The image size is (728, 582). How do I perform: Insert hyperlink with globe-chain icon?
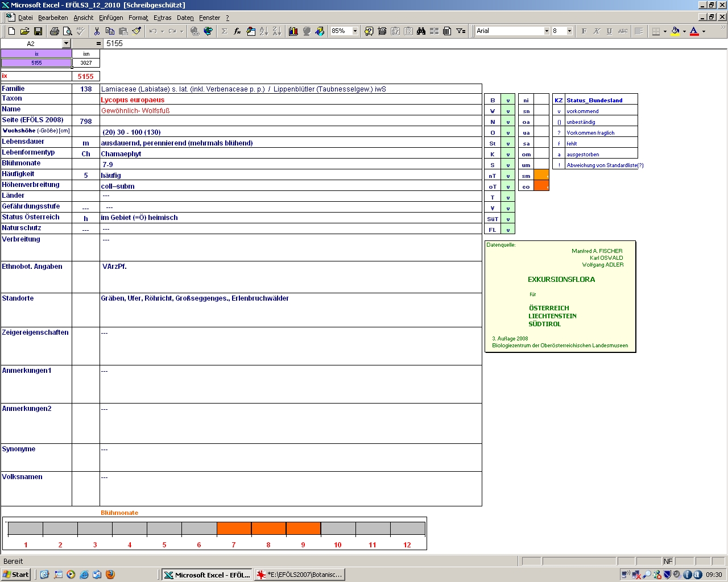[195, 31]
